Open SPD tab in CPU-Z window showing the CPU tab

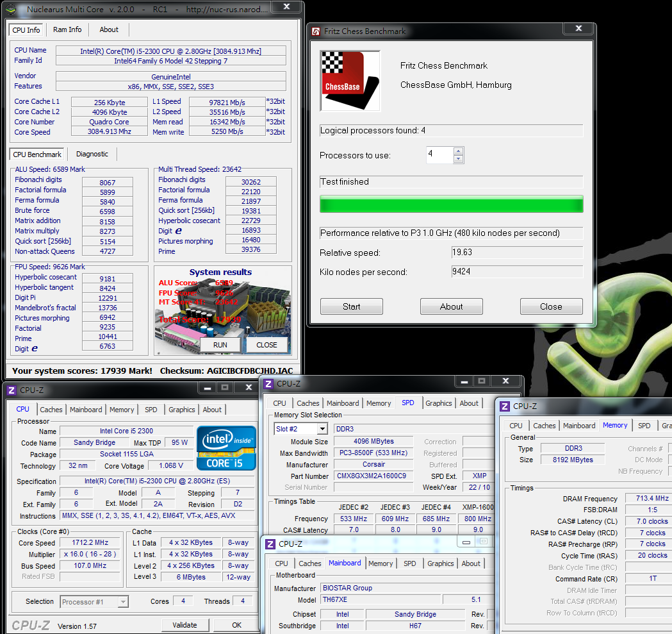[151, 410]
